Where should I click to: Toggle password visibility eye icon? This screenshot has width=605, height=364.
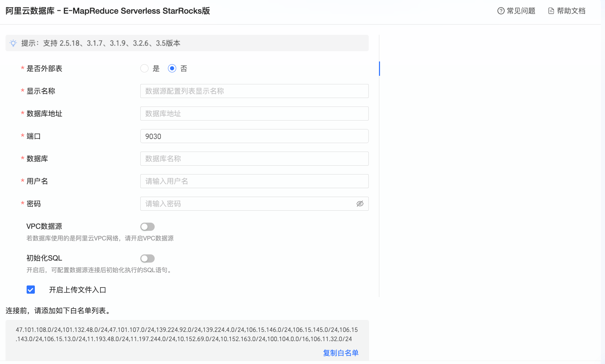pyautogui.click(x=360, y=204)
